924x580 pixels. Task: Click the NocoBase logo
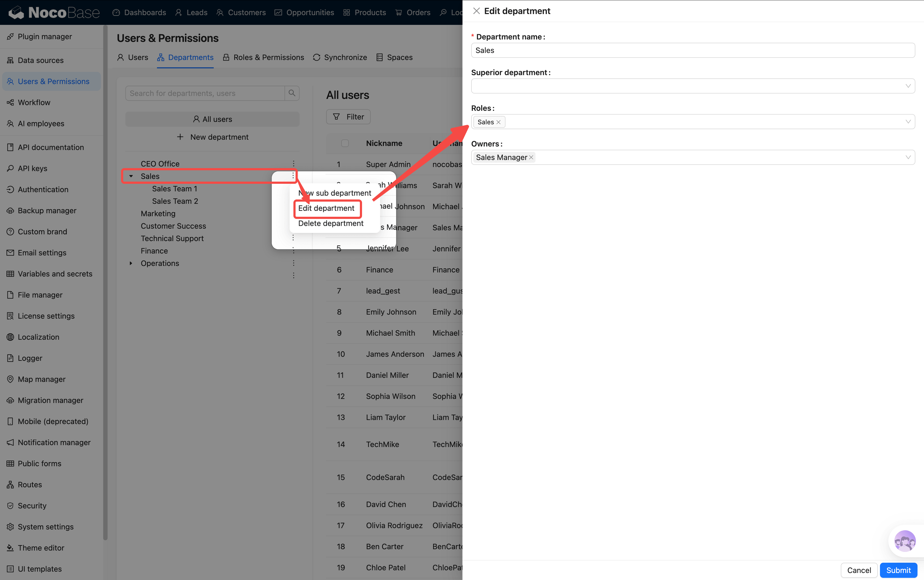coord(54,13)
